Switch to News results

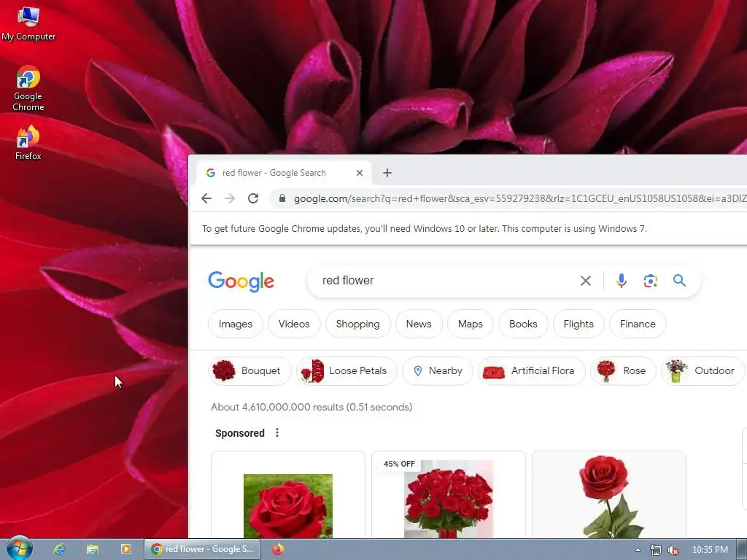click(419, 324)
